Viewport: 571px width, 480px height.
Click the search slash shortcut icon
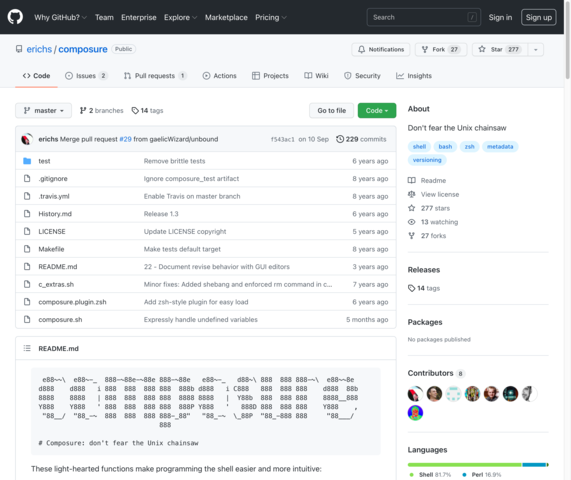[472, 17]
